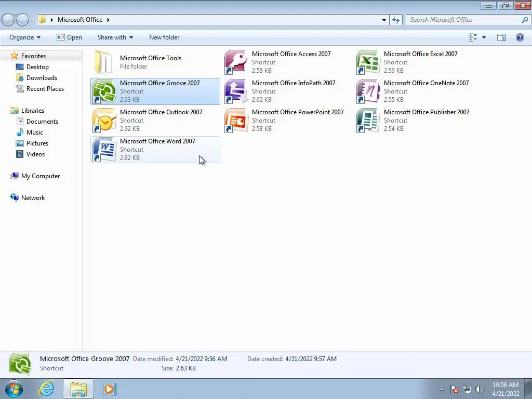Change view using the views icon

tap(473, 37)
